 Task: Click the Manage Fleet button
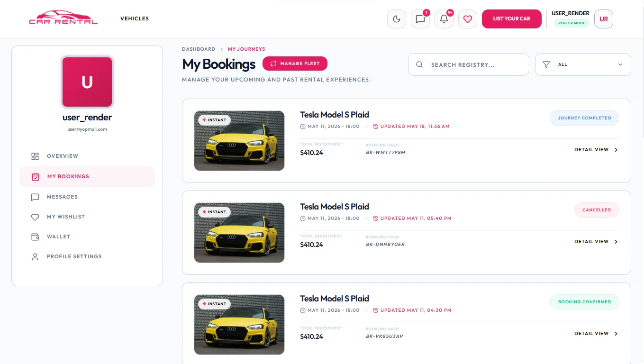295,64
